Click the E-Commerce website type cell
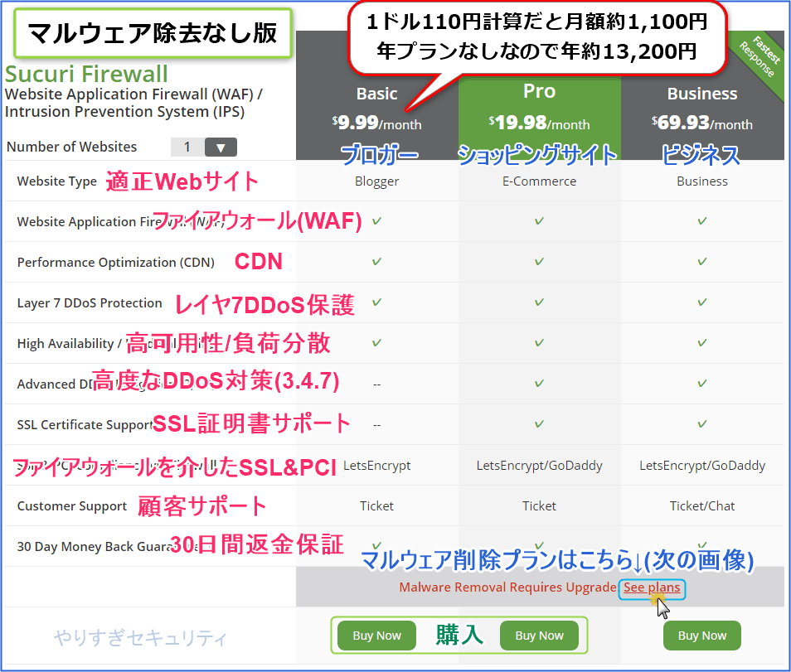Viewport: 791px width, 672px height. tap(539, 181)
